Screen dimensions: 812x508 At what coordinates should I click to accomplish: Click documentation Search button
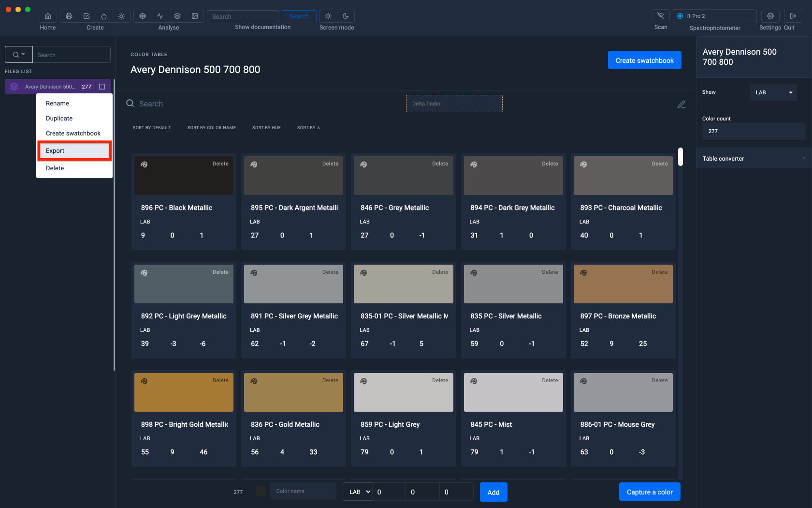pyautogui.click(x=299, y=16)
